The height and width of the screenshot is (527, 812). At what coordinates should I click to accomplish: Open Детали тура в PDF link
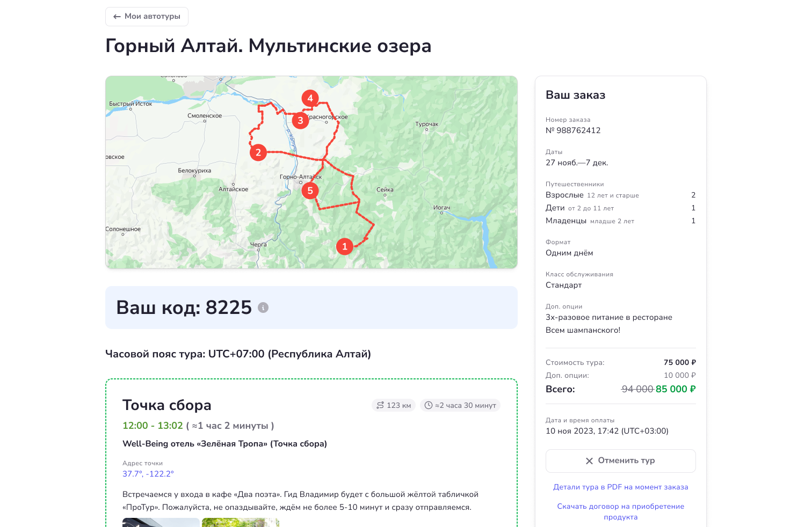(621, 487)
